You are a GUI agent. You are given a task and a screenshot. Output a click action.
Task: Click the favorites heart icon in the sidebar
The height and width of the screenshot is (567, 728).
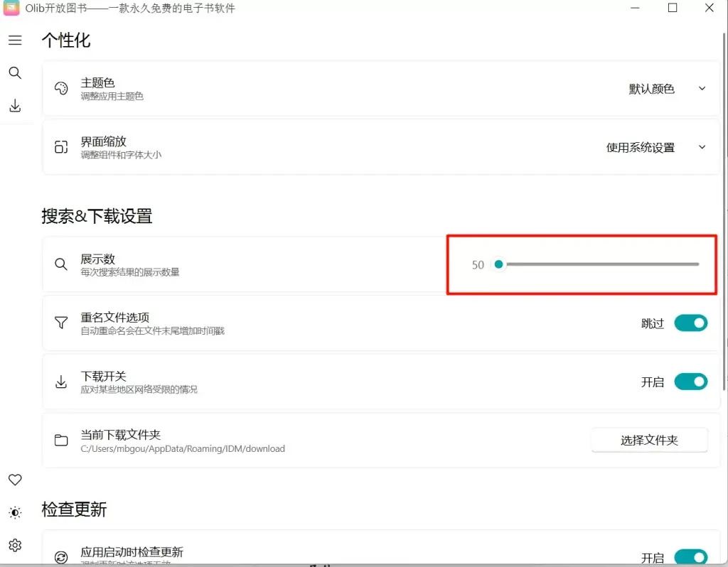point(15,480)
